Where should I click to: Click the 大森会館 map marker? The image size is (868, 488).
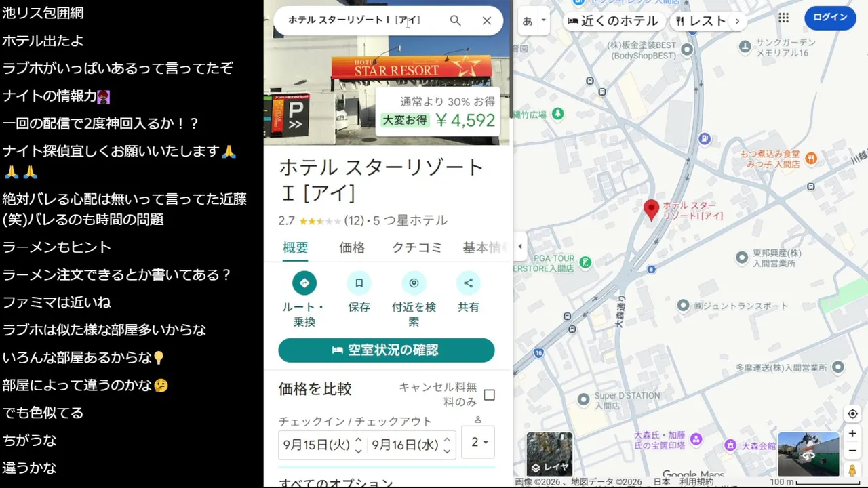(730, 445)
